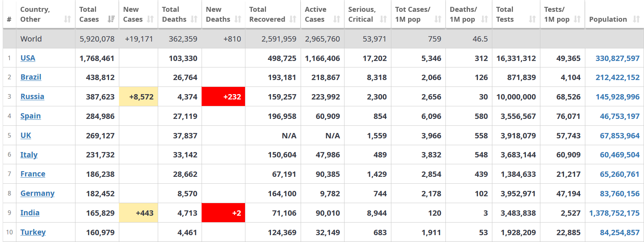This screenshot has height=242, width=644.
Task: Select Brazil total cases 438,812
Action: tap(100, 77)
